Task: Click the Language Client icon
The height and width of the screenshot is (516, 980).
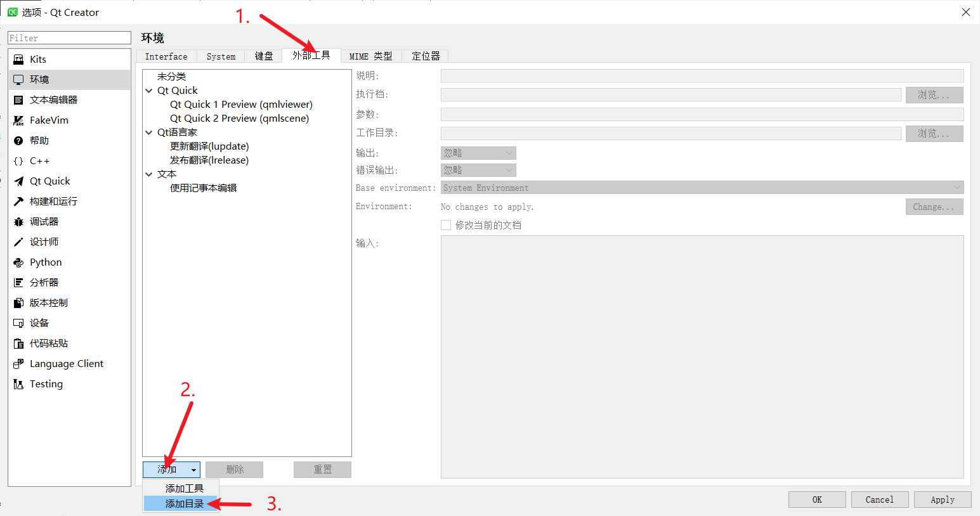Action: [x=18, y=364]
